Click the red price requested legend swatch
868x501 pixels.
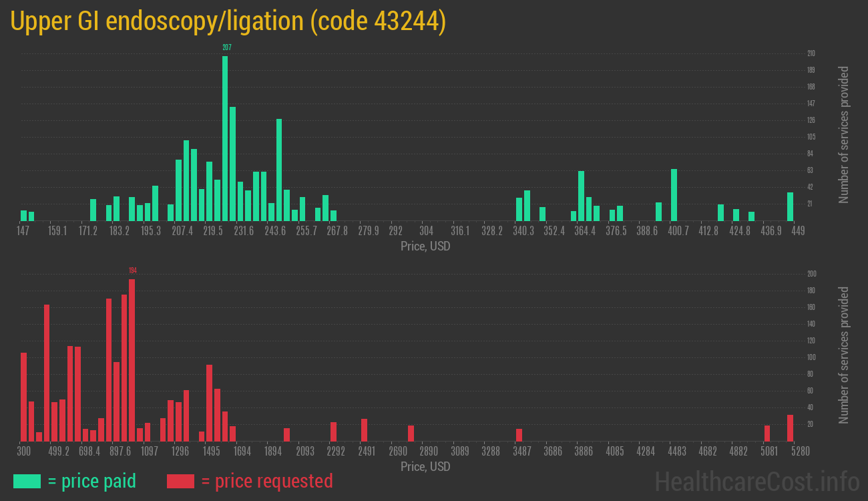[180, 481]
